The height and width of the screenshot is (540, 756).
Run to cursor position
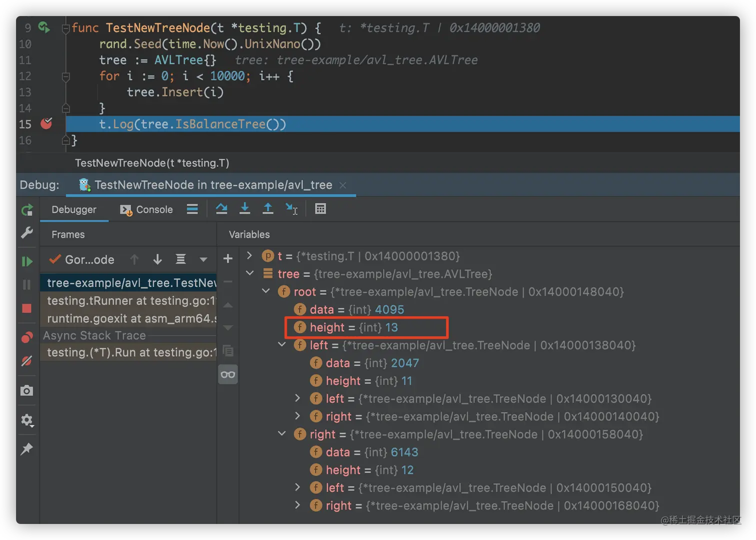(291, 209)
